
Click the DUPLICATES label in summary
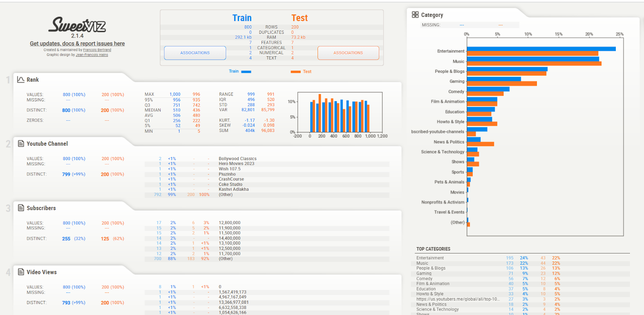(271, 32)
